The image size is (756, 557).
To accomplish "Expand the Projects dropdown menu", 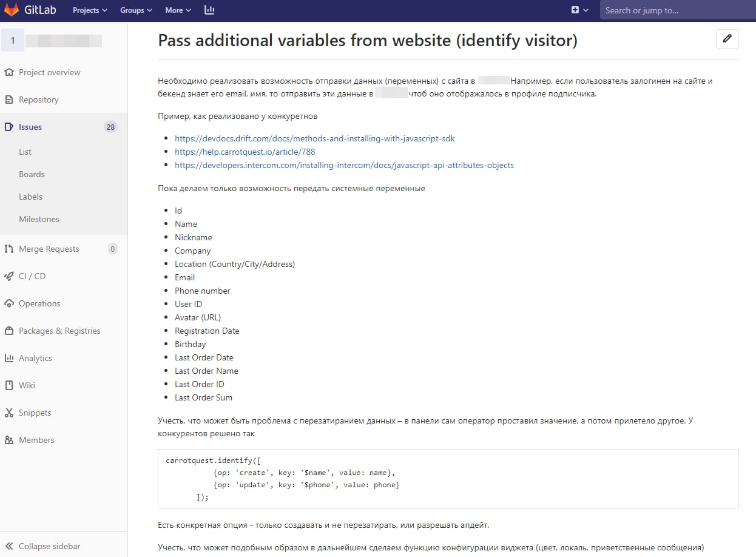I will 90,10.
